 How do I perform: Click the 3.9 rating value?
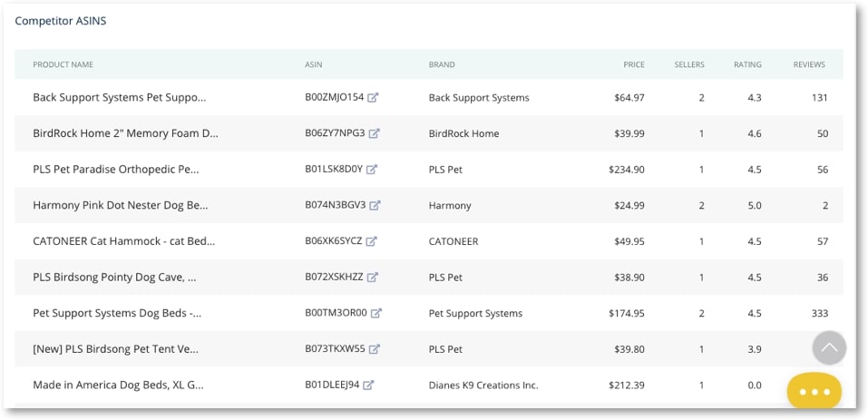point(755,350)
